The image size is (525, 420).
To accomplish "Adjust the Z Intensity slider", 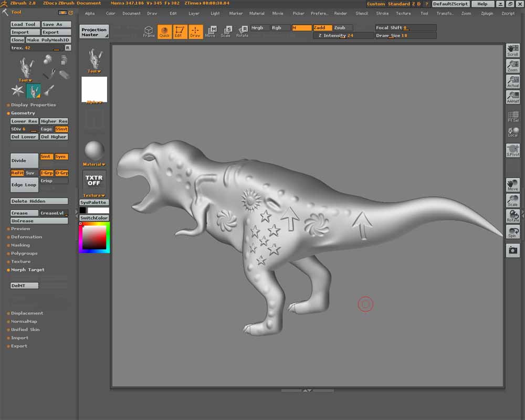I will coord(343,36).
